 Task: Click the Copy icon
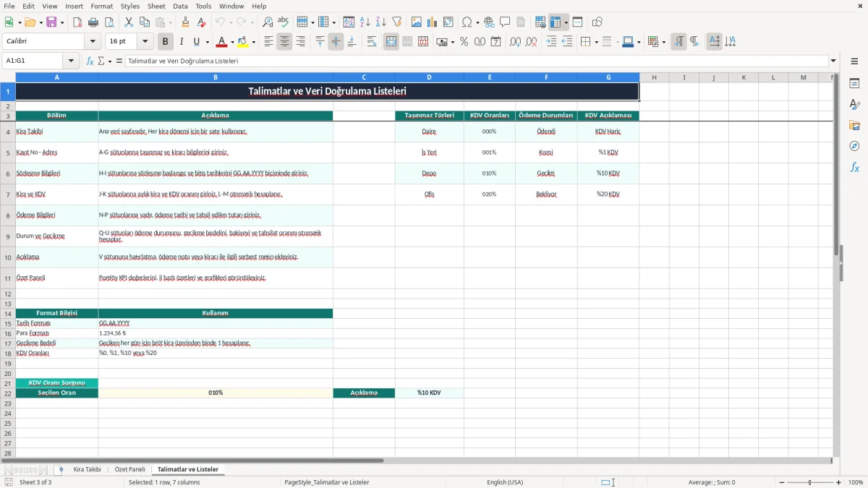click(145, 22)
